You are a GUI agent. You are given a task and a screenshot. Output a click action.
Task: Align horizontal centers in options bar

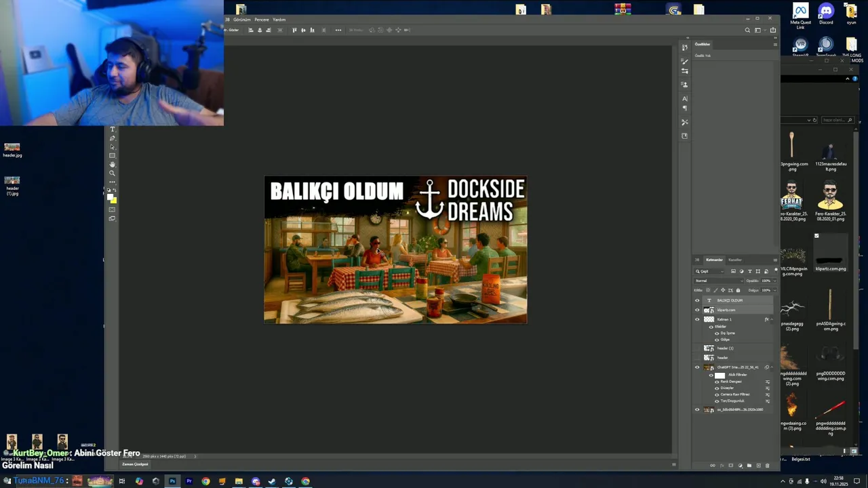click(x=260, y=30)
